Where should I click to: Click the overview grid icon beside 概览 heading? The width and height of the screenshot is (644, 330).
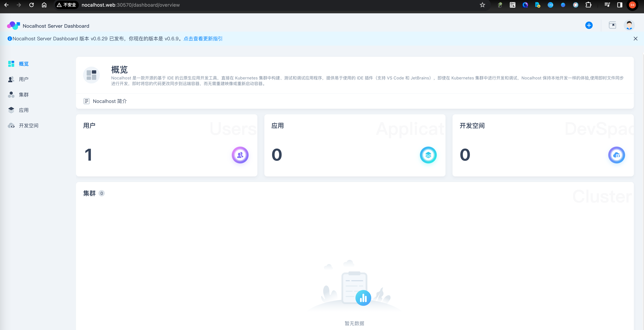[91, 75]
